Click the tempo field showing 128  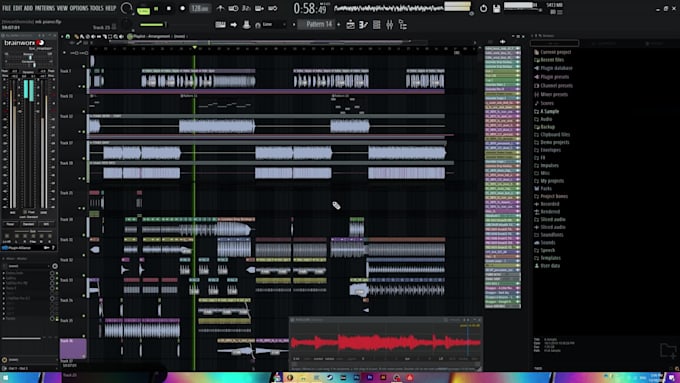[199, 9]
